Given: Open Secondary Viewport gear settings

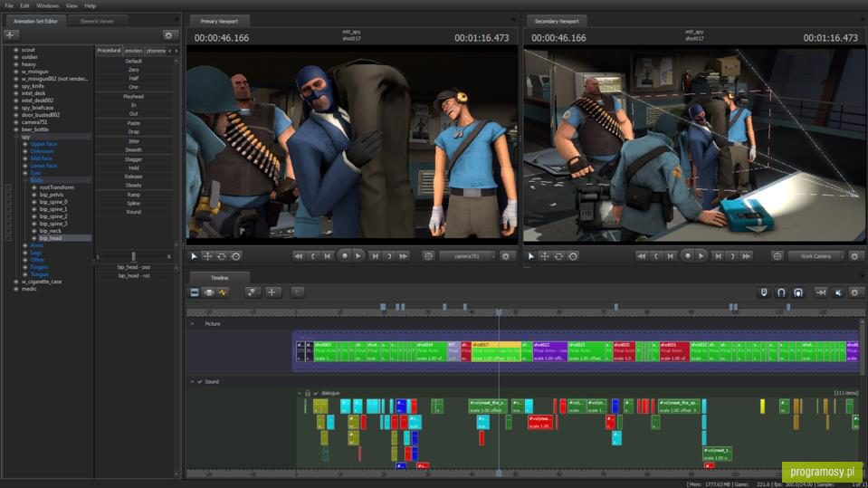Looking at the screenshot, I should (854, 256).
